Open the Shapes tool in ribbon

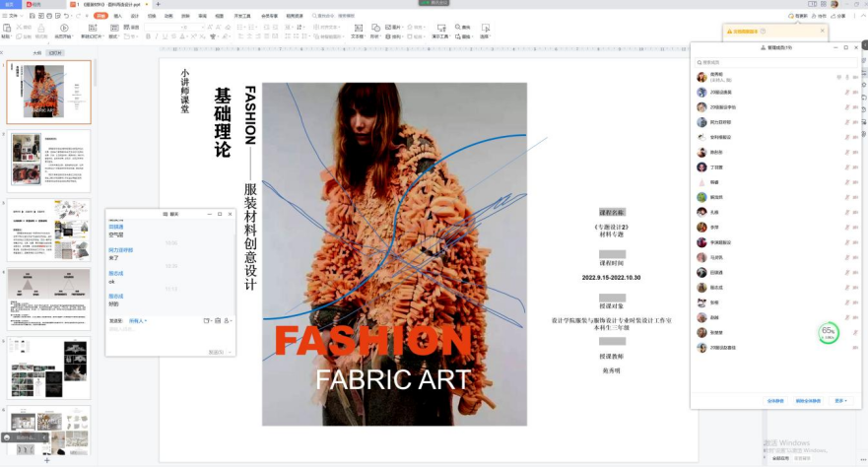click(x=375, y=28)
